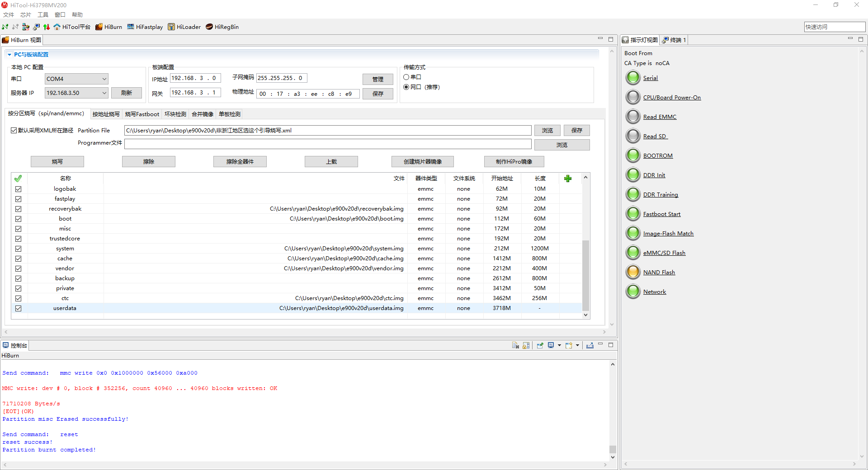Viewport: 868px width, 470px height.
Task: Click the 上载 upload button
Action: pyautogui.click(x=331, y=162)
